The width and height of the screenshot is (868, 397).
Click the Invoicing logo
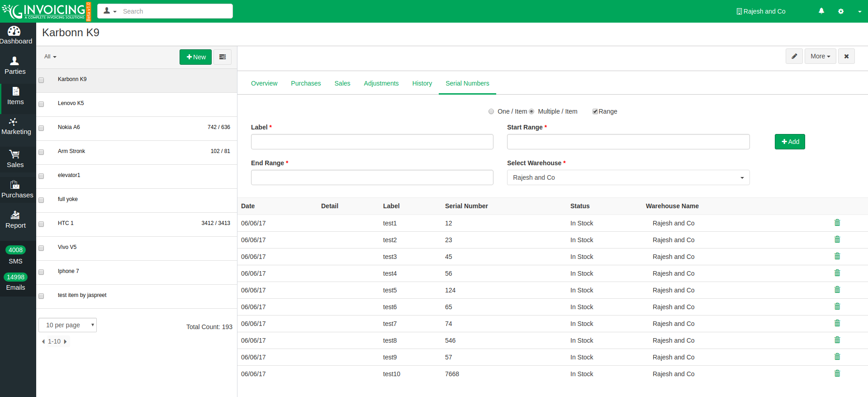click(x=46, y=11)
